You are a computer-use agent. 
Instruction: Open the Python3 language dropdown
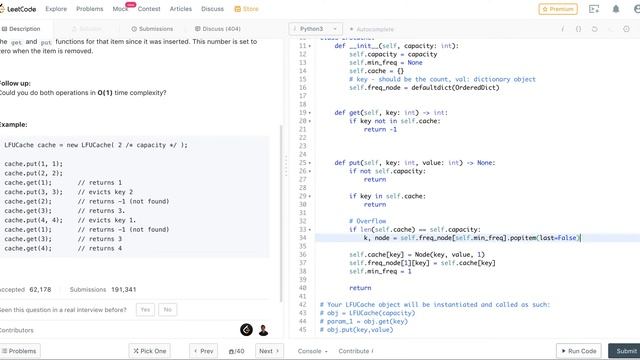tap(316, 29)
